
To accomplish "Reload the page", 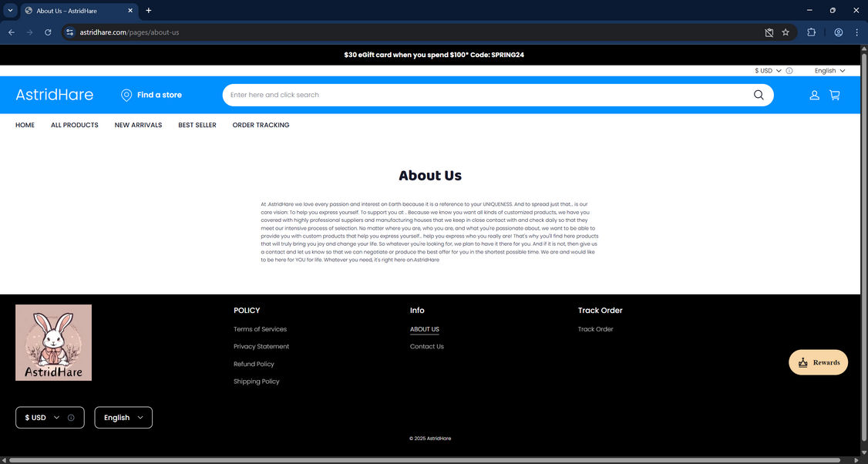I will point(48,32).
